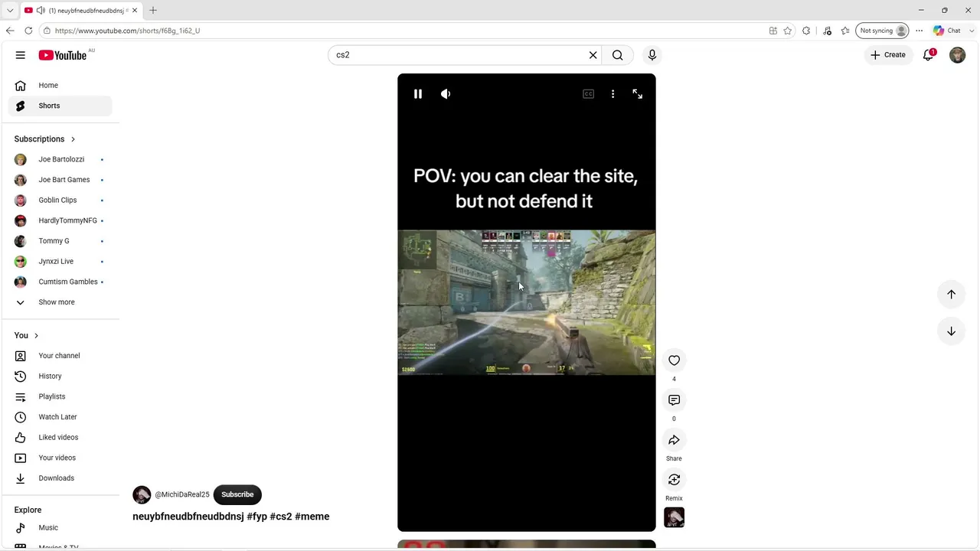This screenshot has height=551, width=980.
Task: Follow the #fyp hashtag link
Action: pos(257,517)
